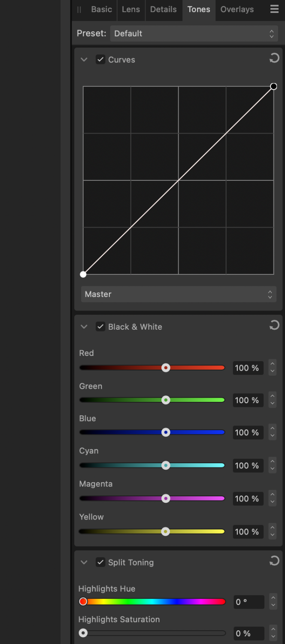Reset the Curves adjustment
This screenshot has width=285, height=644.
pos(274,58)
